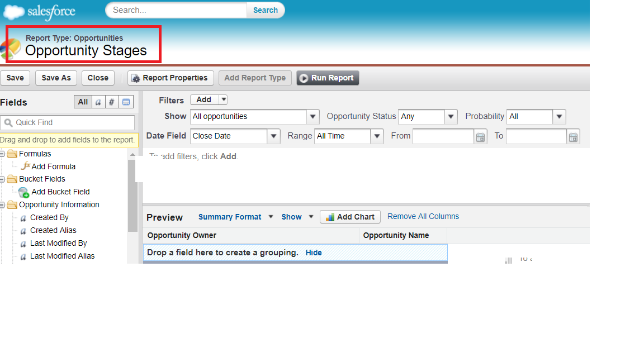Show All field types
The height and width of the screenshot is (362, 644).
(83, 102)
